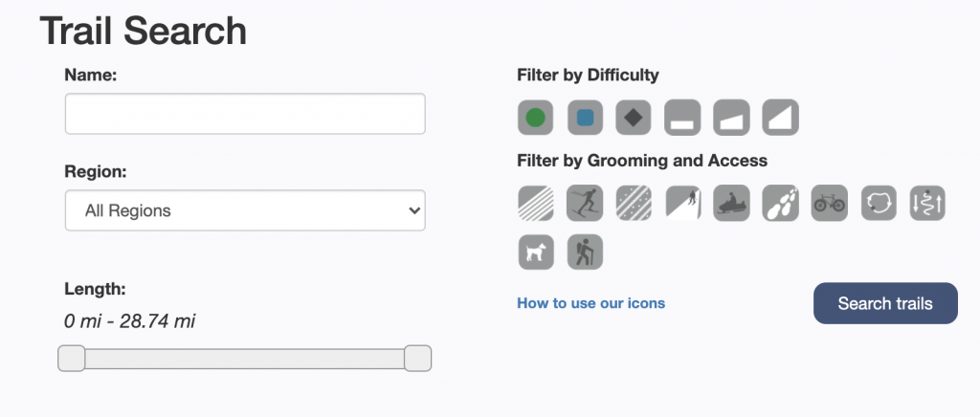Enable the fat bike access filter
This screenshot has width=980, height=417.
(x=830, y=203)
